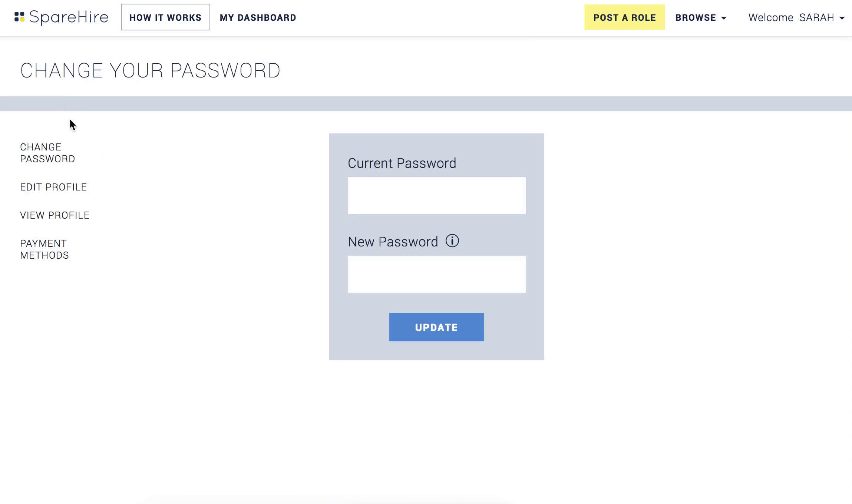
Task: Click the New Password input field
Action: (436, 273)
